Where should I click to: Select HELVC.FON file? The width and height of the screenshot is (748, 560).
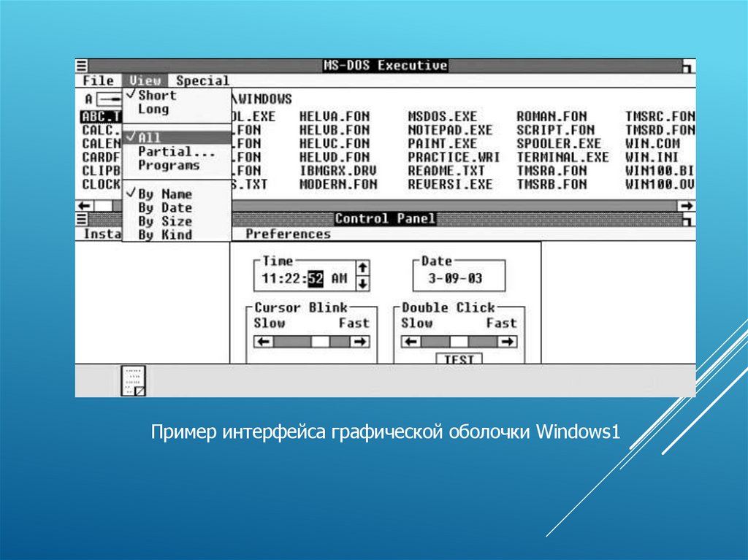coord(335,144)
